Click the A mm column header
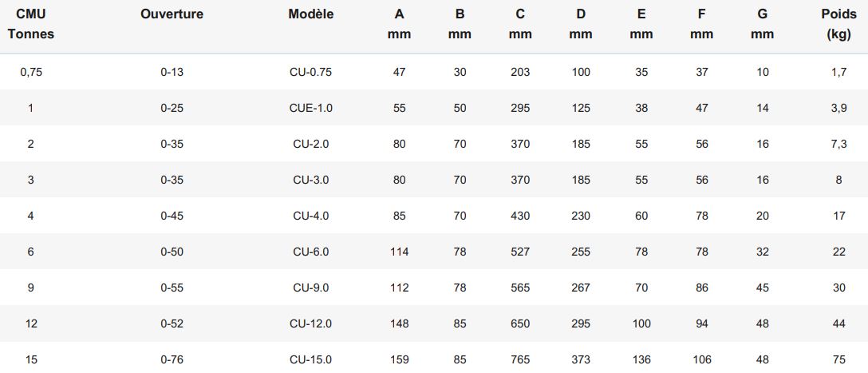The width and height of the screenshot is (868, 373). (399, 25)
